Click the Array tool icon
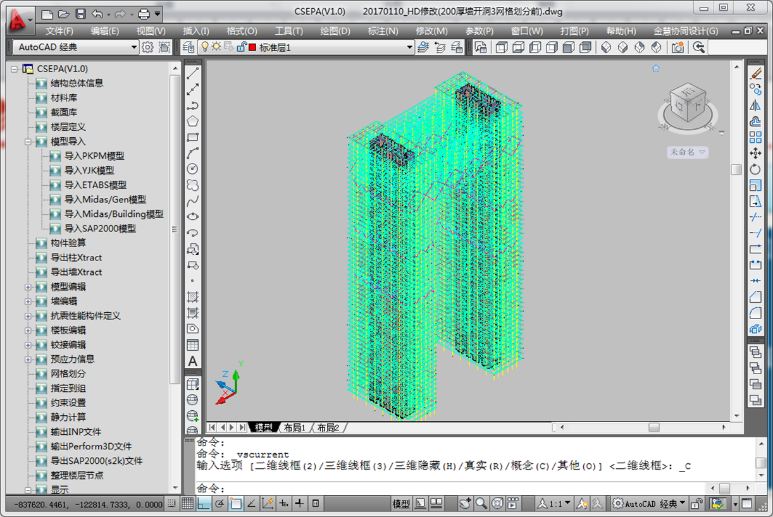Screen dimensions: 773x517 tap(755, 137)
